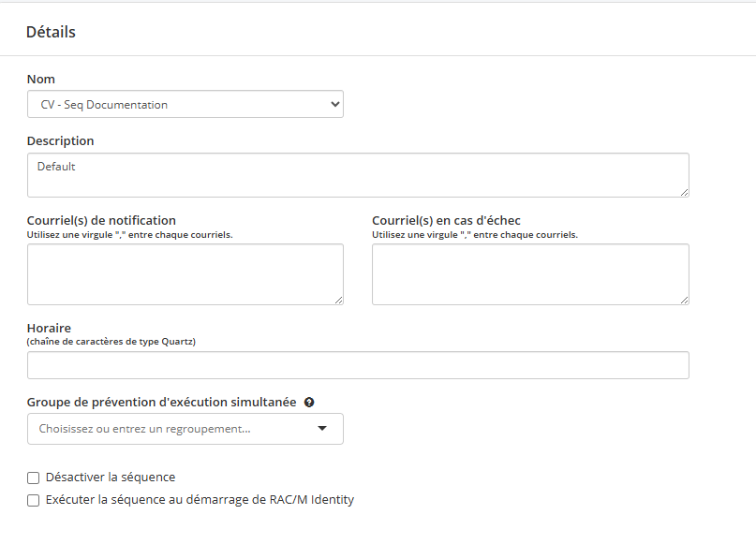Click the "Nom" field label

click(41, 79)
